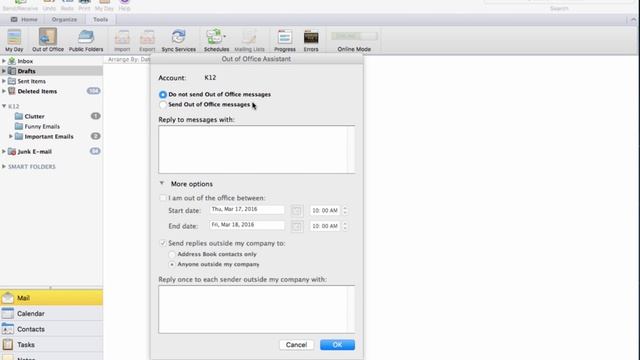Click the Arrange By header
Screen dimensions: 640x360
pyautogui.click(x=129, y=60)
